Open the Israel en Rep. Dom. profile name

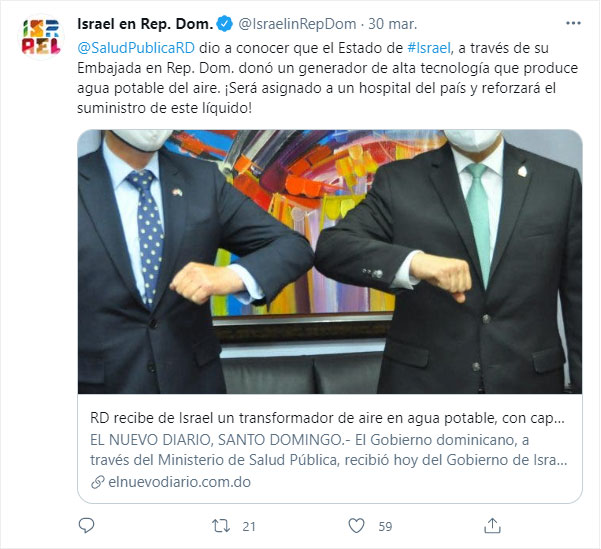145,24
